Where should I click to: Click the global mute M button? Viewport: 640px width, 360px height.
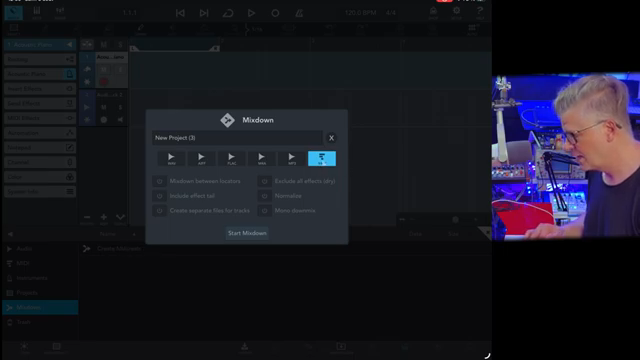coord(104,44)
